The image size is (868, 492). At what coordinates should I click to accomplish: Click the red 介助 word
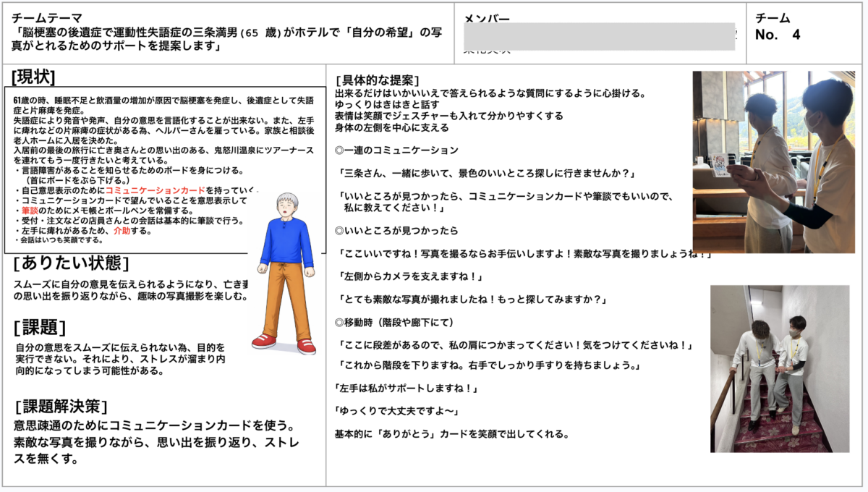[123, 230]
